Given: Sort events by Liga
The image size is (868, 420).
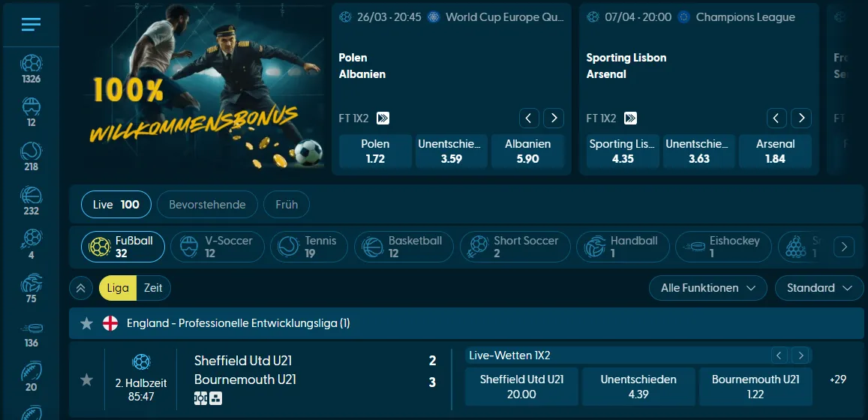Looking at the screenshot, I should pyautogui.click(x=118, y=288).
